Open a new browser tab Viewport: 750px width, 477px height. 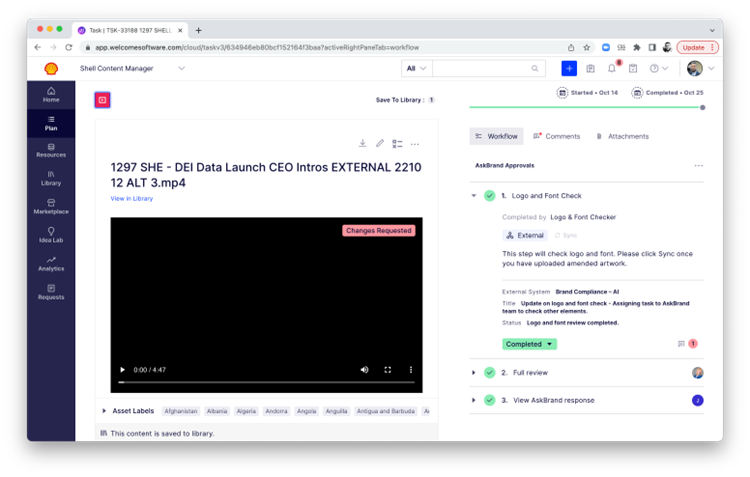click(x=199, y=30)
